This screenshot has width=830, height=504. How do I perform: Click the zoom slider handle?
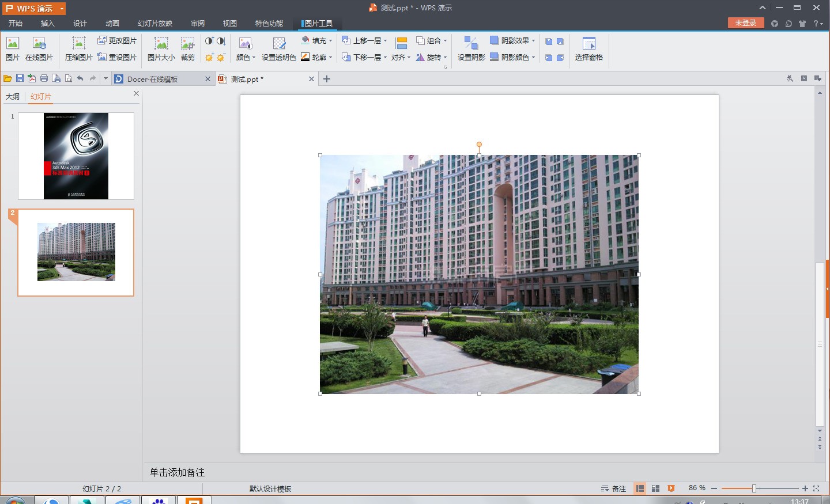(754, 488)
